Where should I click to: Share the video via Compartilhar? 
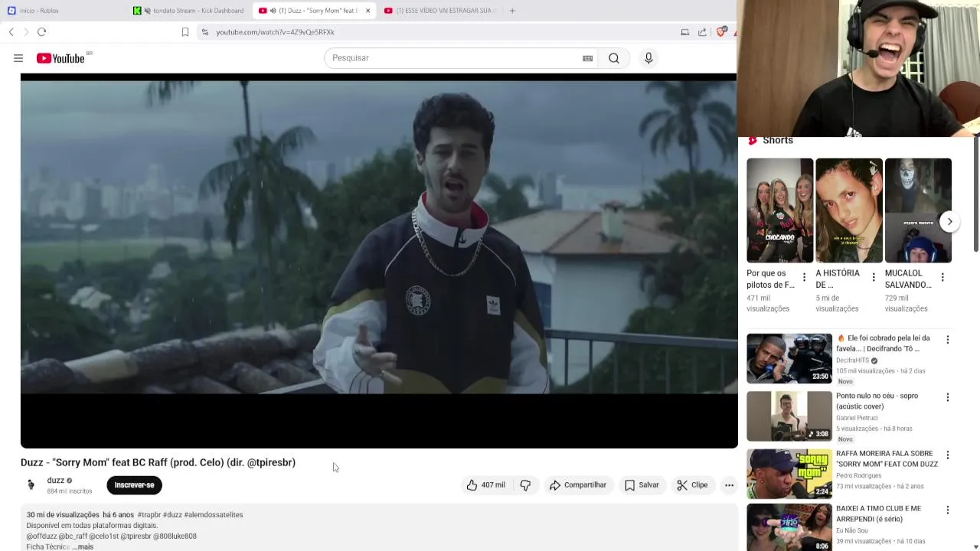coord(578,485)
